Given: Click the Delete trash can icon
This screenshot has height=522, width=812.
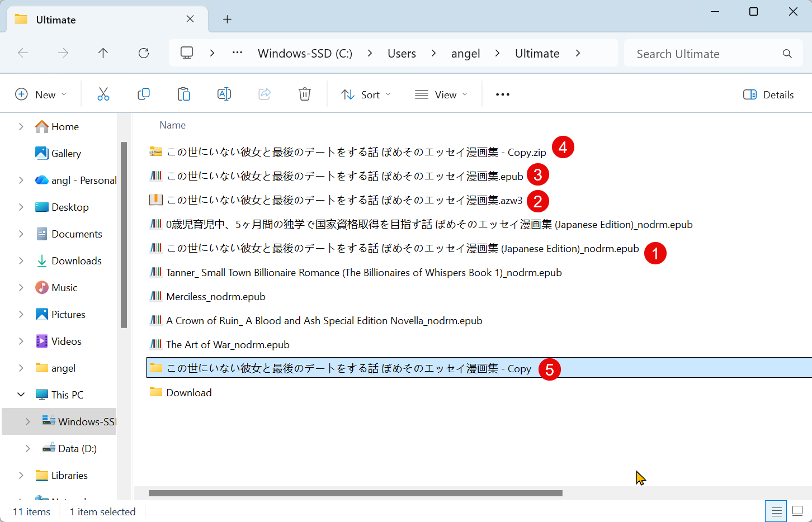Looking at the screenshot, I should coord(305,94).
